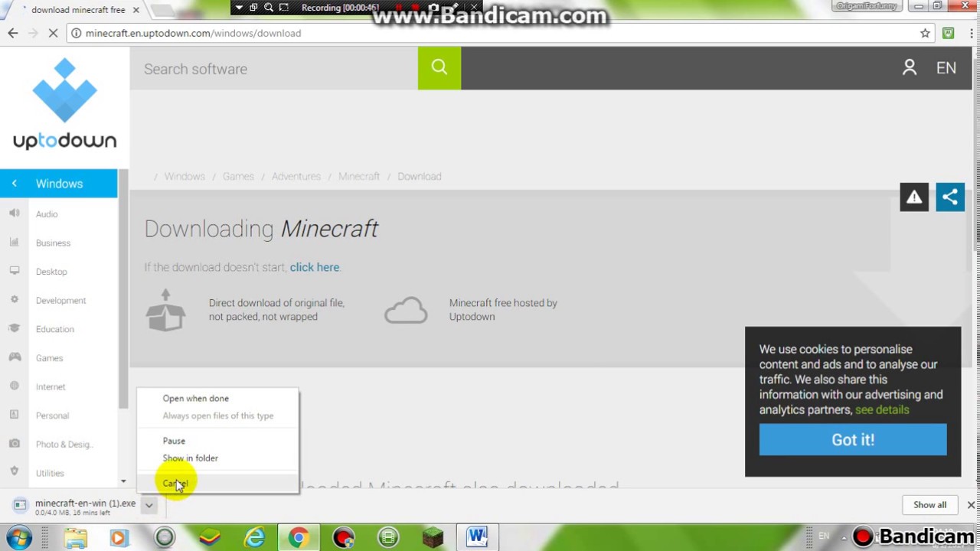Choose Pause in download menu
This screenshot has width=980, height=551.
[x=174, y=441]
